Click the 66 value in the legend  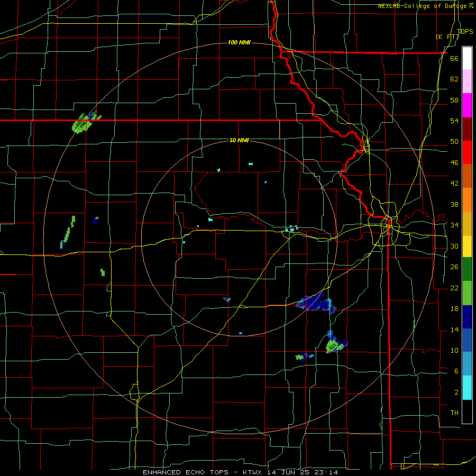(454, 58)
